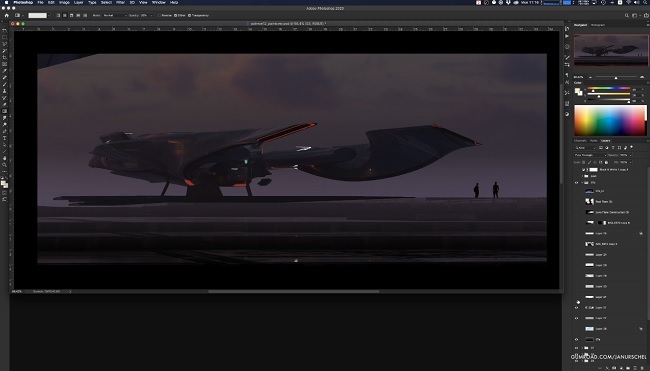650x371 pixels.
Task: Select the Type tool in toolbar
Action: [x=5, y=138]
